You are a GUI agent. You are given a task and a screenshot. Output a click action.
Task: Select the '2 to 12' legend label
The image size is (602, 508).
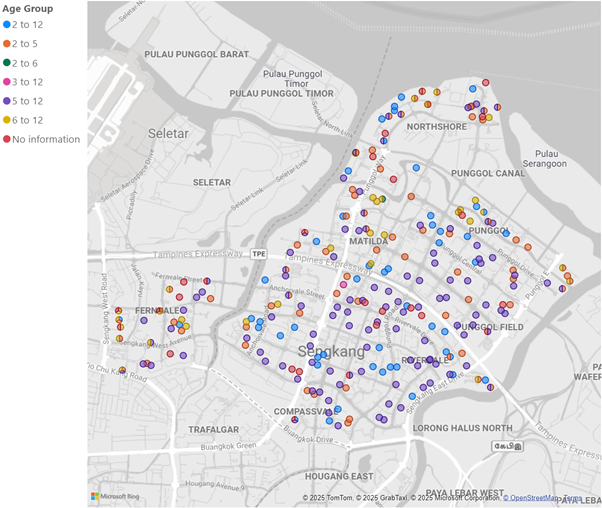[x=27, y=25]
